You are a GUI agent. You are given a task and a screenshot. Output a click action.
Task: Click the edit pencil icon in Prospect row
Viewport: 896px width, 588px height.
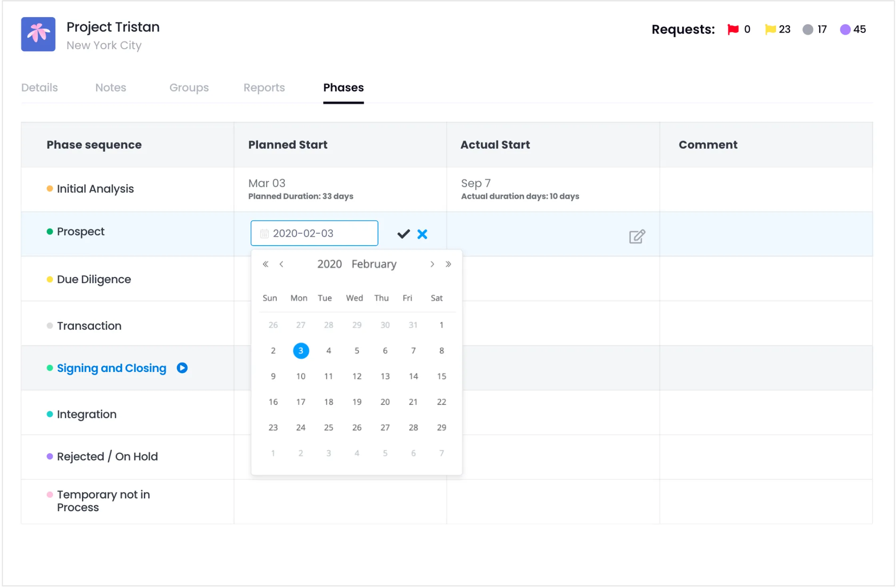tap(636, 236)
